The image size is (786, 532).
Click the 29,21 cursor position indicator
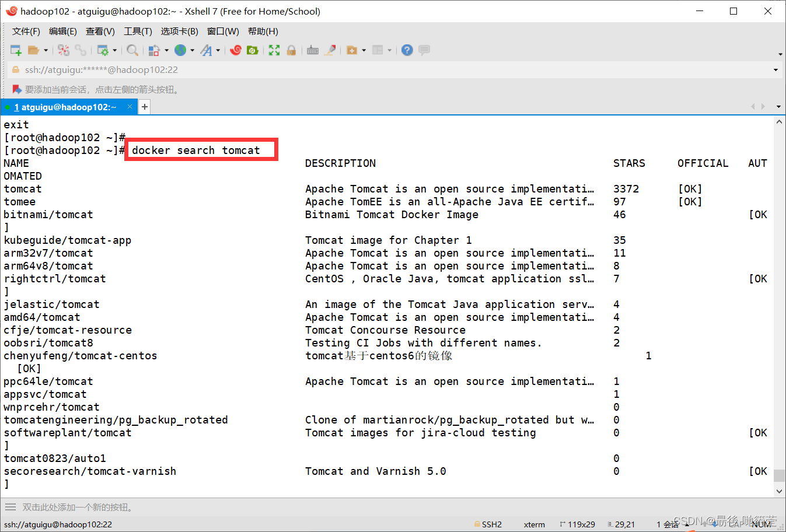click(x=621, y=524)
